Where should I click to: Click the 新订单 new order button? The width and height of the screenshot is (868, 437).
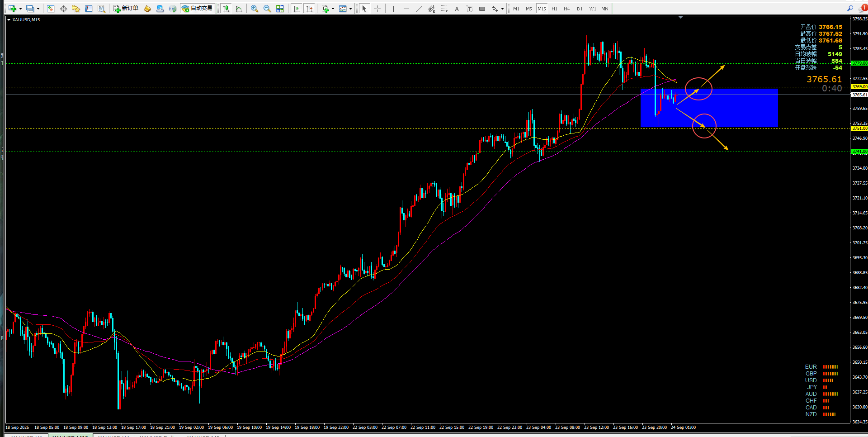point(126,9)
